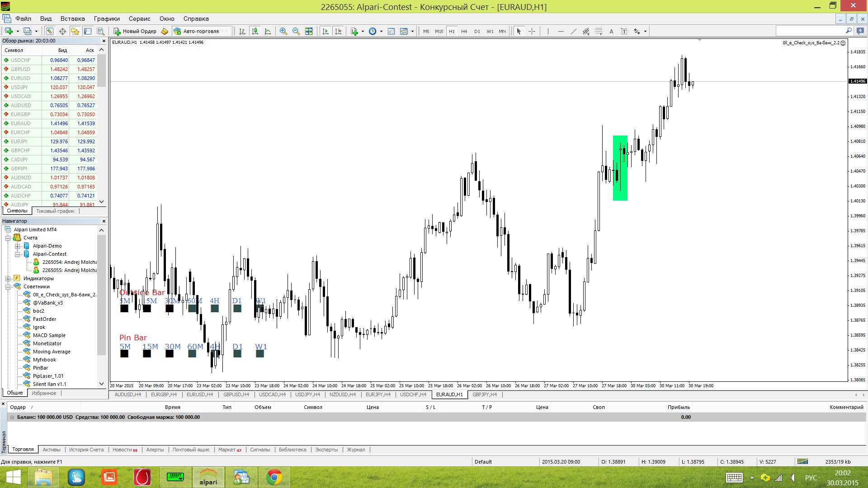The width and height of the screenshot is (868, 488).
Task: Collapse the Alpari-Contest account node
Action: click(17, 254)
